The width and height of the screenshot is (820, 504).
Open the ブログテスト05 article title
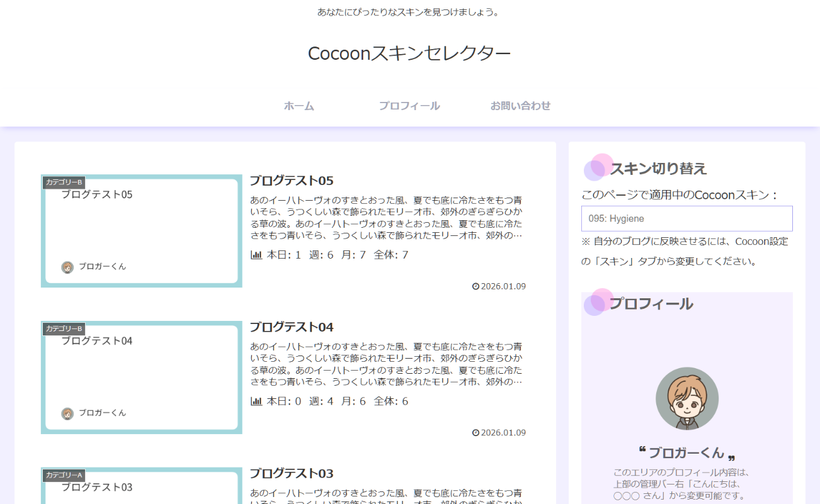click(x=292, y=181)
